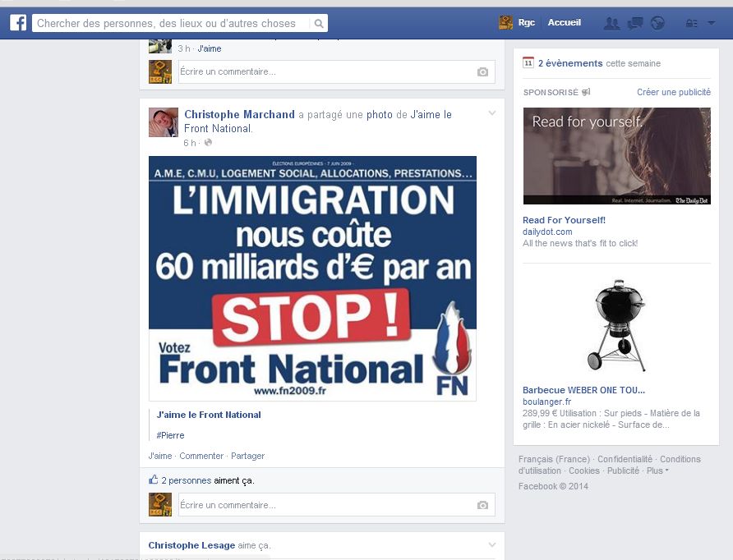
Task: Click the Facebook logo icon
Action: (18, 22)
